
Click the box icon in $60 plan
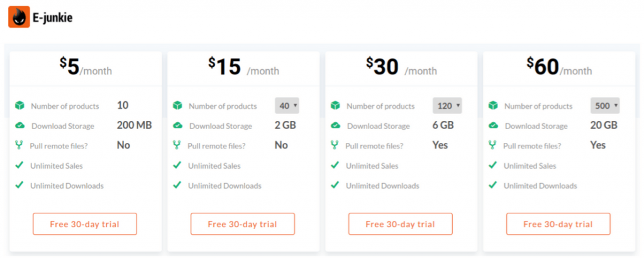pos(493,106)
